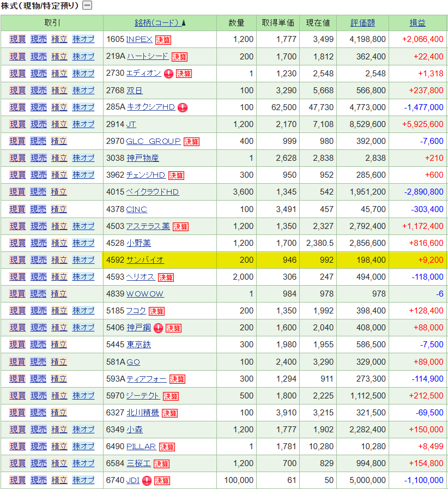Screen dimensions: 448x489
Task: Open the 決算 badge for 219A ハートシード
Action: 179,57
